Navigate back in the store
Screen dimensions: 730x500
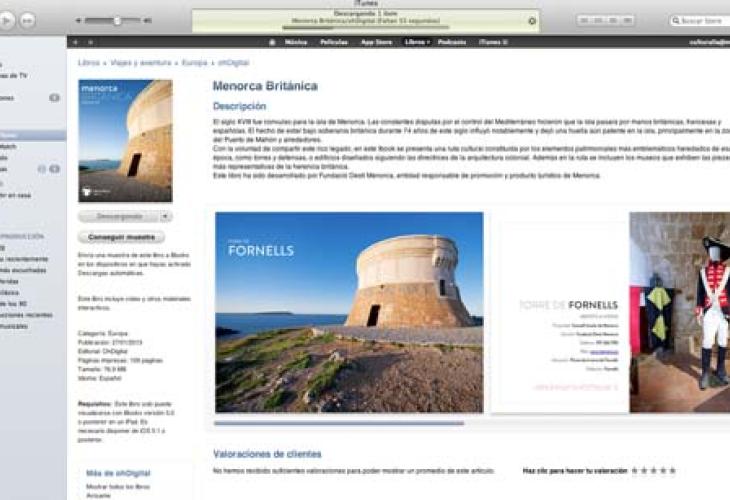tap(77, 42)
